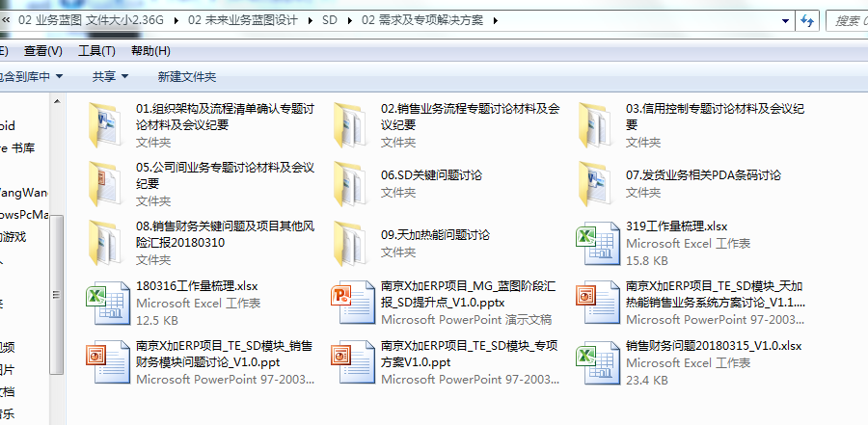Open the 查看(V) menu
The height and width of the screenshot is (425, 868).
(x=42, y=50)
